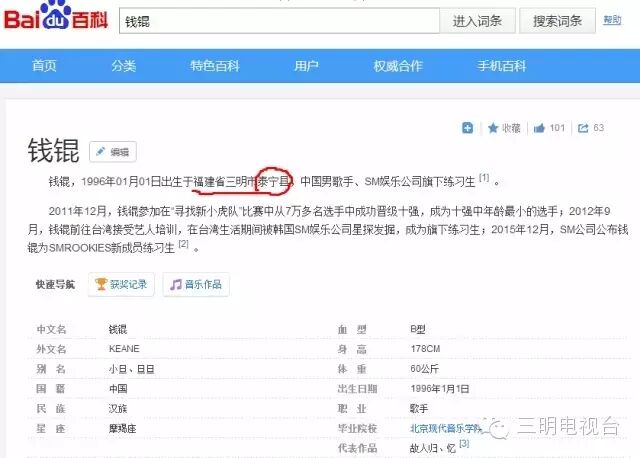Click the 中文名 value 钱锟 in table
The height and width of the screenshot is (458, 640).
118,329
